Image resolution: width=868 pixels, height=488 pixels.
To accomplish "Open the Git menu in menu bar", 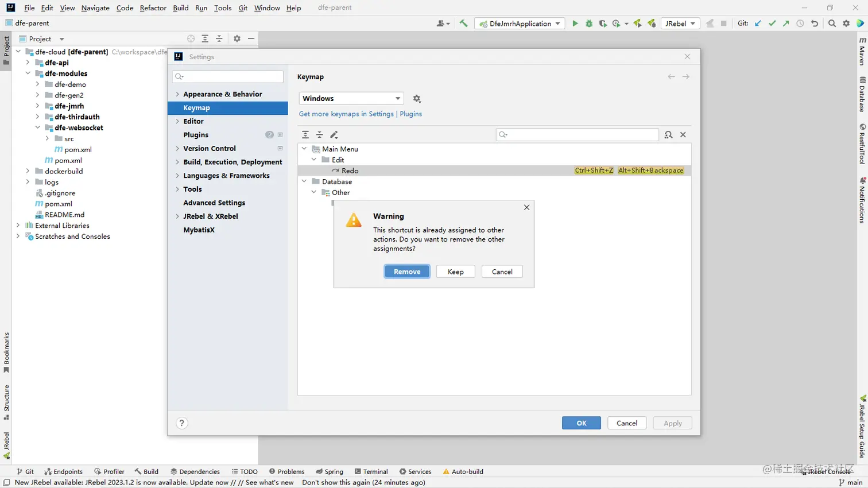I will tap(243, 8).
